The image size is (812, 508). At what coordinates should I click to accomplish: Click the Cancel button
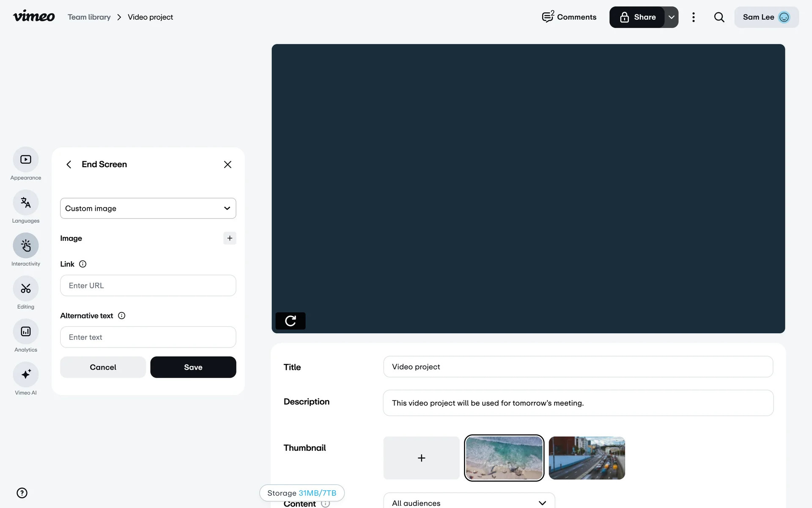tap(103, 367)
